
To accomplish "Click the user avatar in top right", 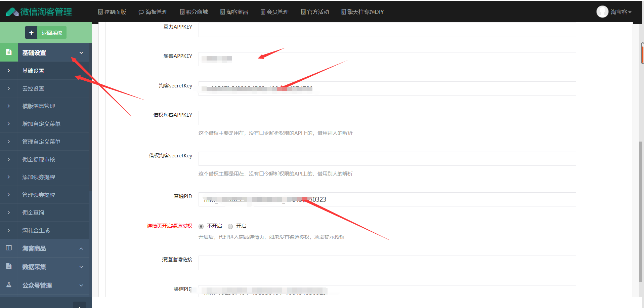I will tap(602, 11).
